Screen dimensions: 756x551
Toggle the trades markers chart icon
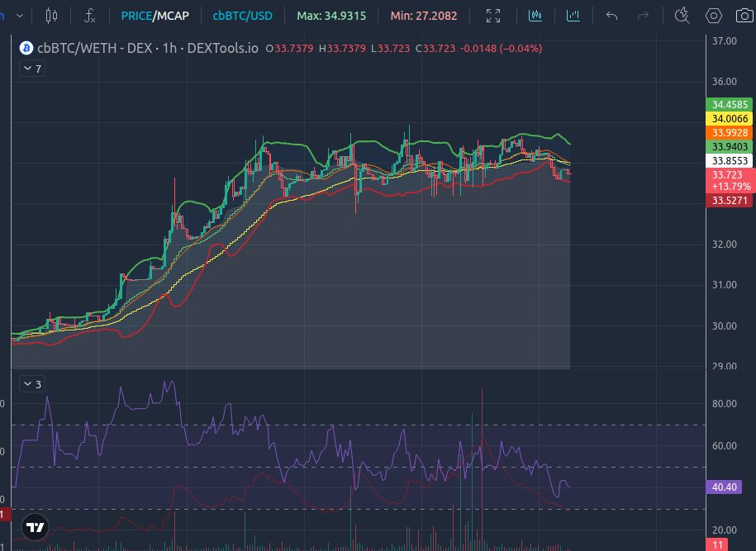tap(535, 16)
